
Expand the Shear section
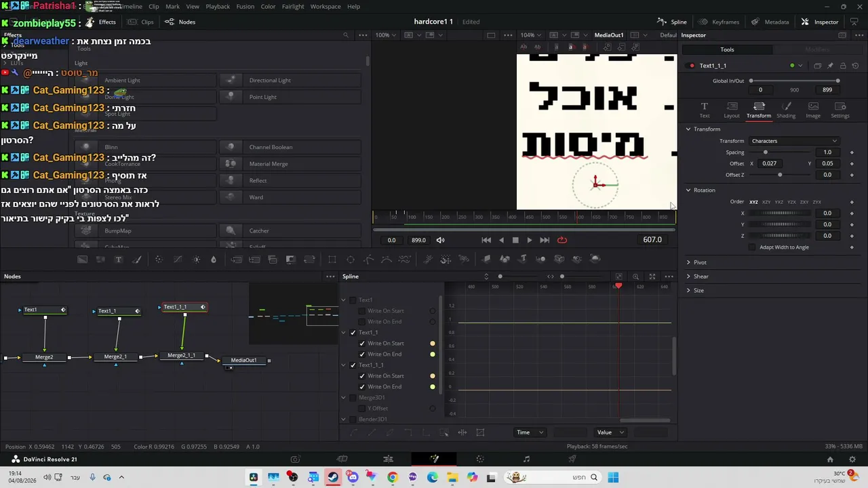[688, 277]
